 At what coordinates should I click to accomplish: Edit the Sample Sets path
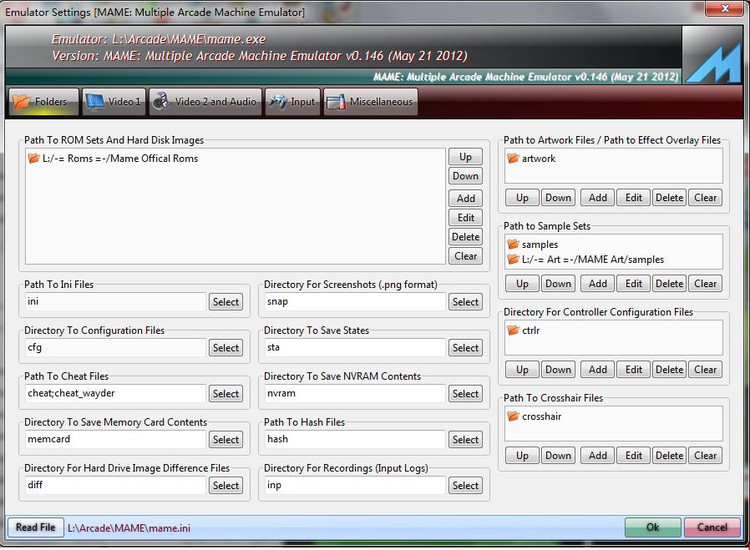pos(633,284)
